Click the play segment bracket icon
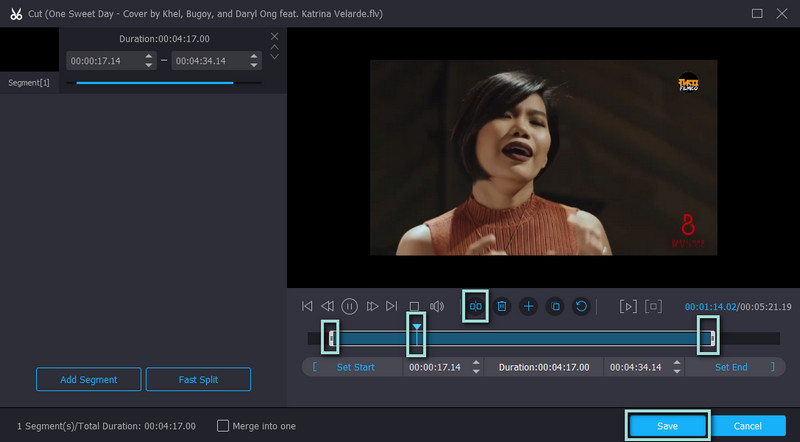The height and width of the screenshot is (442, 800). pyautogui.click(x=627, y=306)
